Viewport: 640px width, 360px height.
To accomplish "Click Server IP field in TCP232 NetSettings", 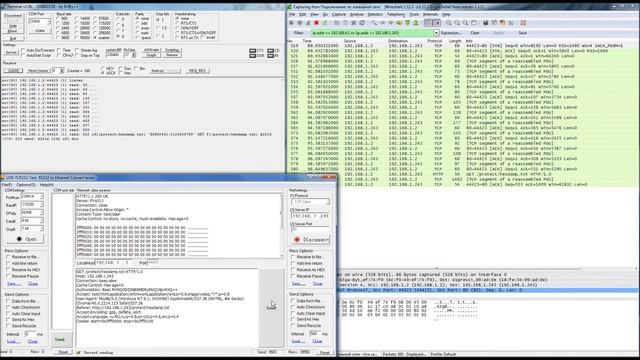I will click(310, 216).
